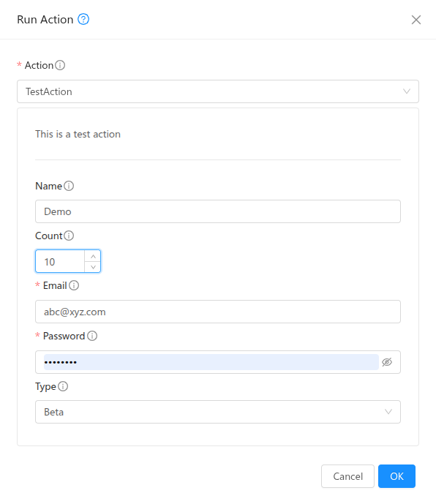
Task: Open the TestAction action dropdown
Action: pos(218,91)
